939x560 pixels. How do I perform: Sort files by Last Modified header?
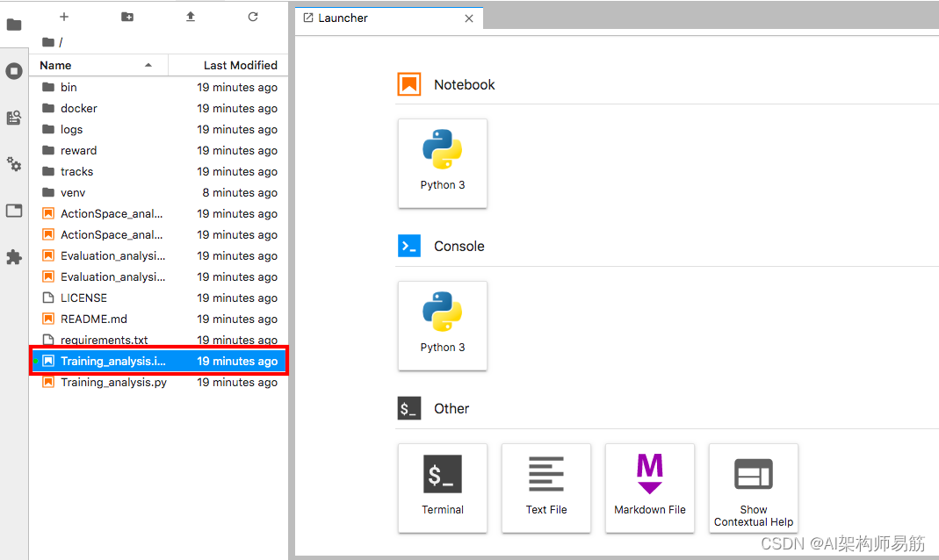point(228,65)
